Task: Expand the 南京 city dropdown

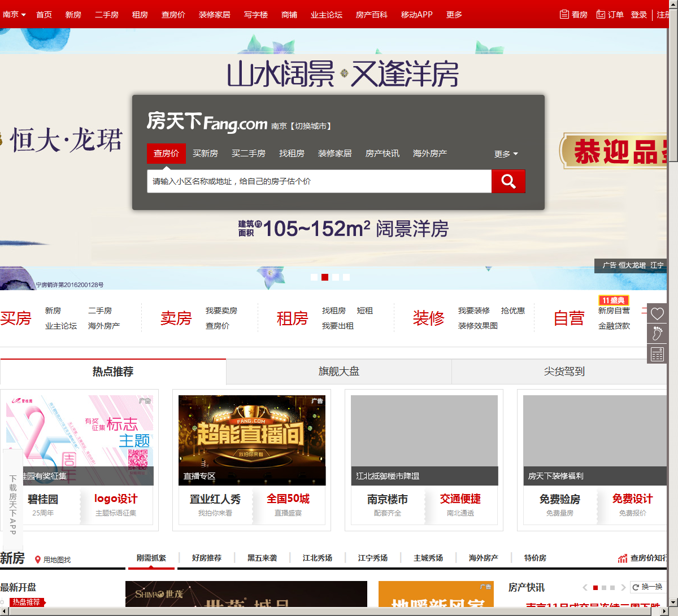Action: [x=14, y=15]
